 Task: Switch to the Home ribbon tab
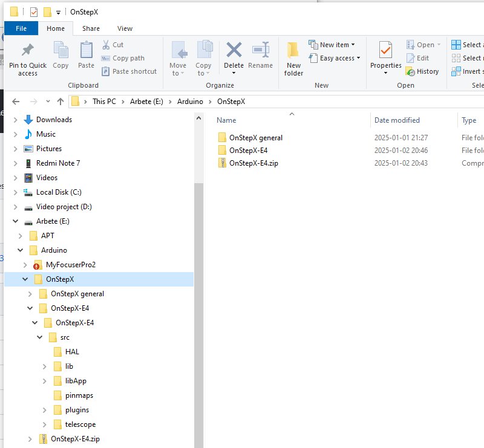pos(56,28)
